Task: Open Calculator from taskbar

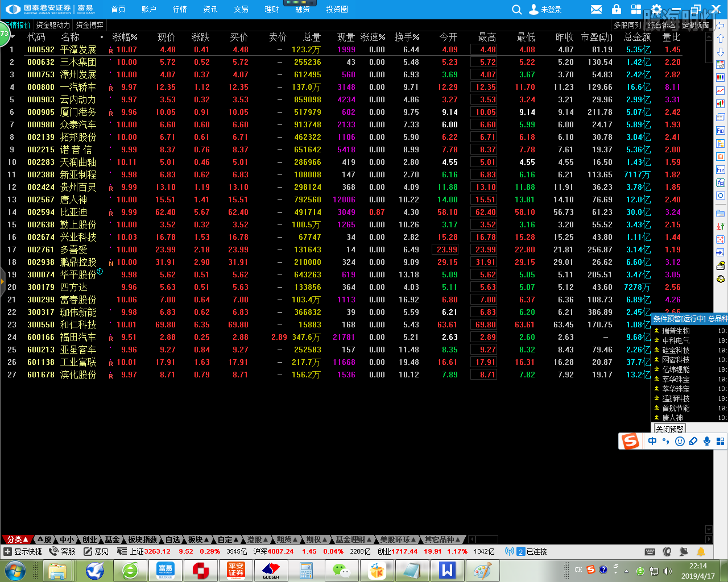Action: [306, 571]
